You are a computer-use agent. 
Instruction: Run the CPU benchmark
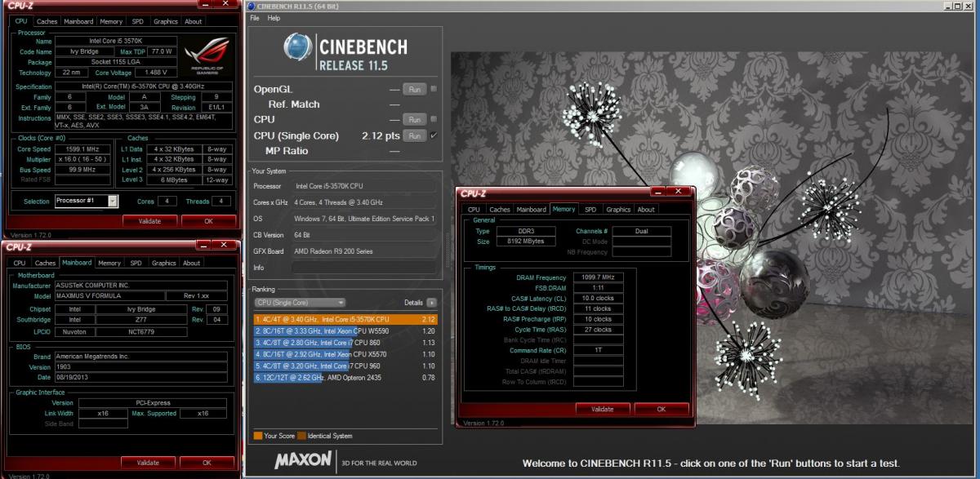pyautogui.click(x=414, y=119)
